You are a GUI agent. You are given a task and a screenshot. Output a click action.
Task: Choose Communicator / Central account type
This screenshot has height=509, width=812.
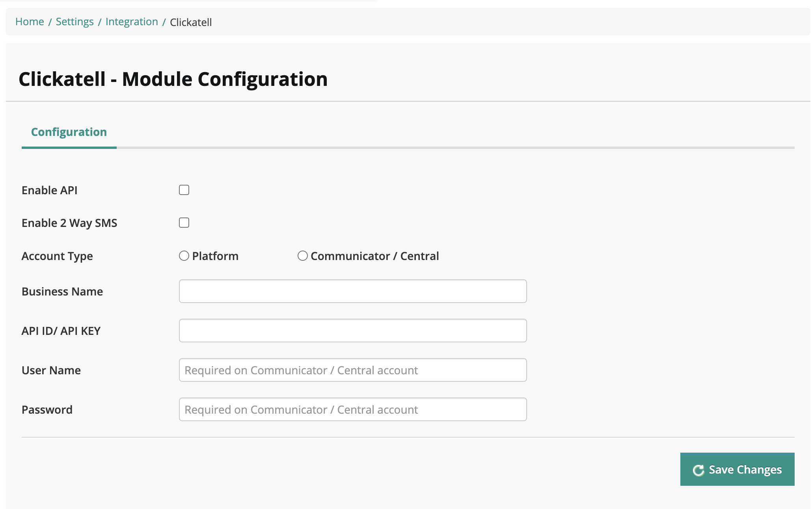pyautogui.click(x=302, y=256)
